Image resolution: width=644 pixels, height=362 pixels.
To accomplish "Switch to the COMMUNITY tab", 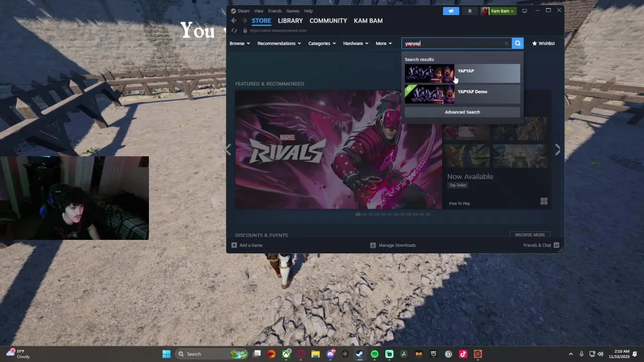I will 328,21.
